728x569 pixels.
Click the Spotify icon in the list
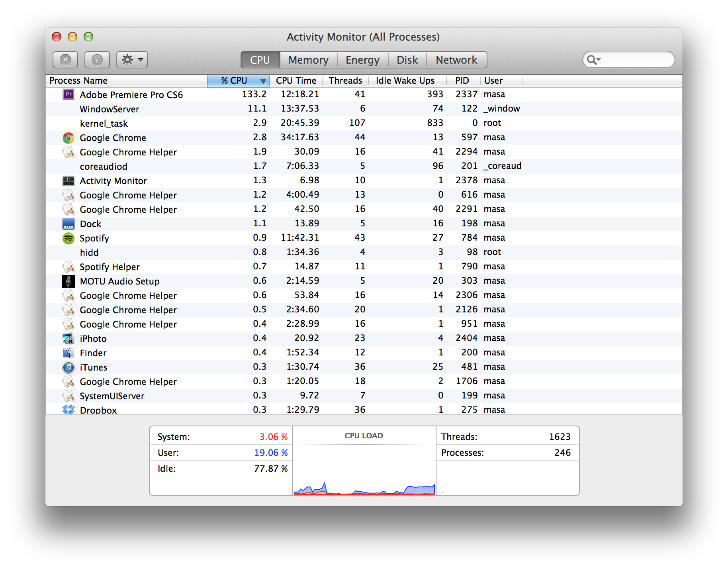pos(68,238)
